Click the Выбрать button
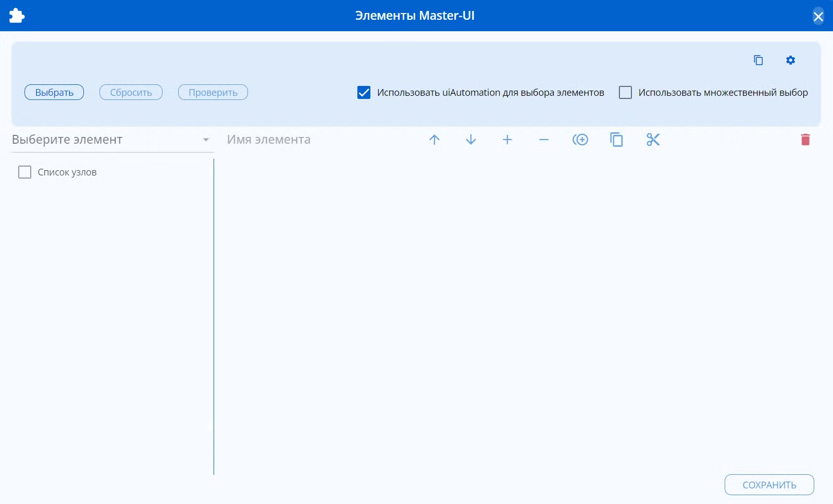833x504 pixels. (54, 93)
